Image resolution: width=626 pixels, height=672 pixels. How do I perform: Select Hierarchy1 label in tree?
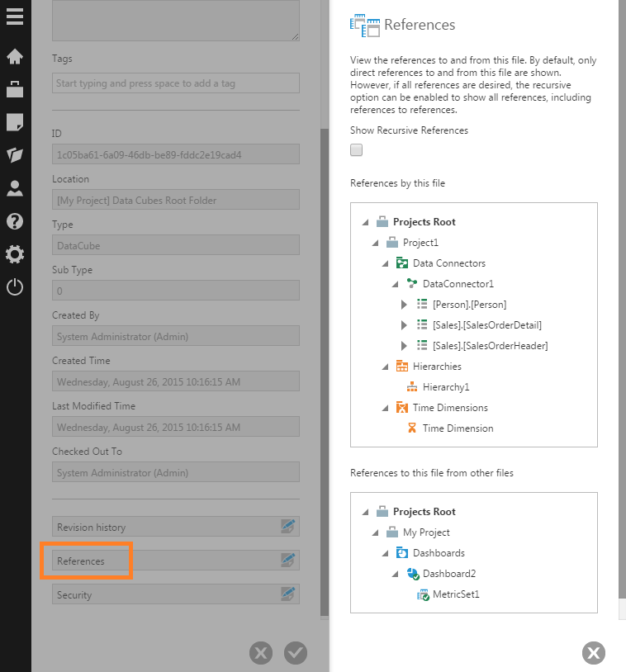coord(446,387)
